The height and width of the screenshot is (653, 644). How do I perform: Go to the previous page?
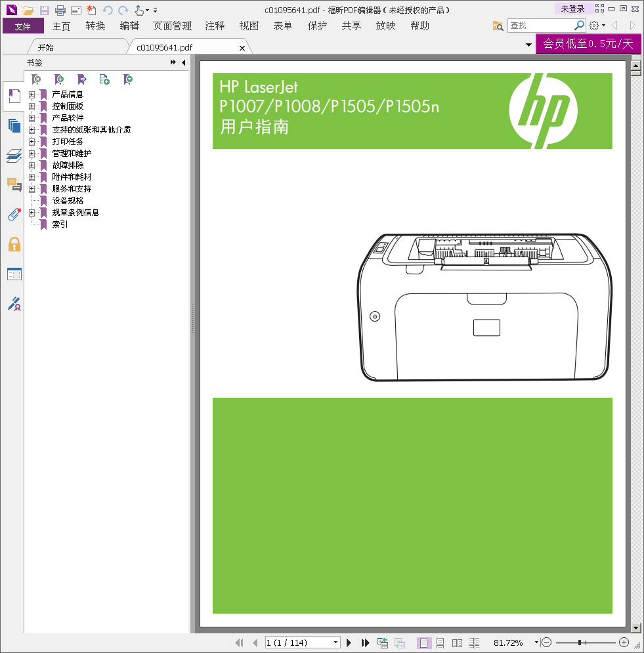[x=255, y=642]
